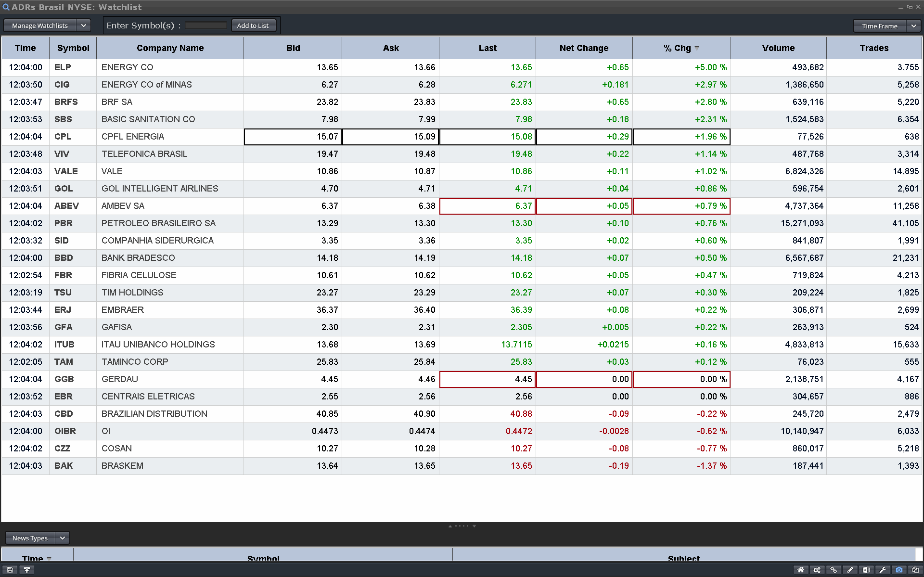Select the PBR Petroleo Brasileiro row
This screenshot has width=924, height=577.
158,223
